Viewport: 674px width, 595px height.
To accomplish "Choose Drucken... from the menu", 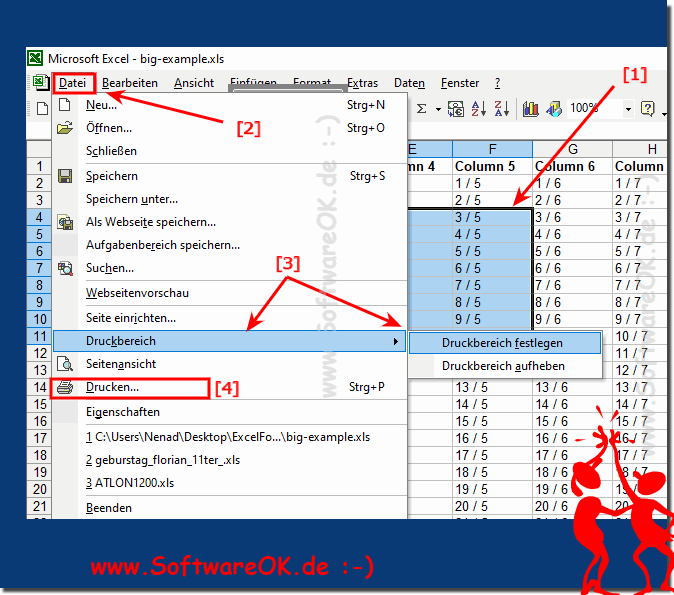I will coord(230,387).
